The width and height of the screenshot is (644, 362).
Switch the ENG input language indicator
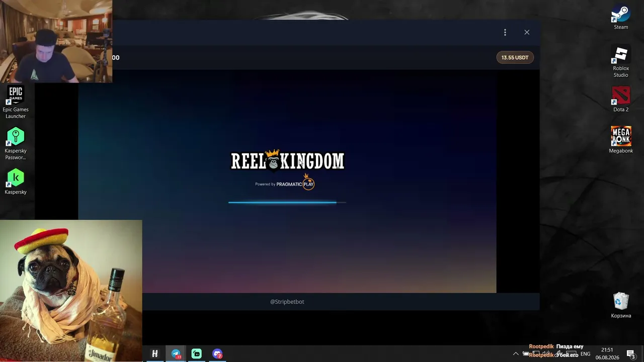click(585, 354)
